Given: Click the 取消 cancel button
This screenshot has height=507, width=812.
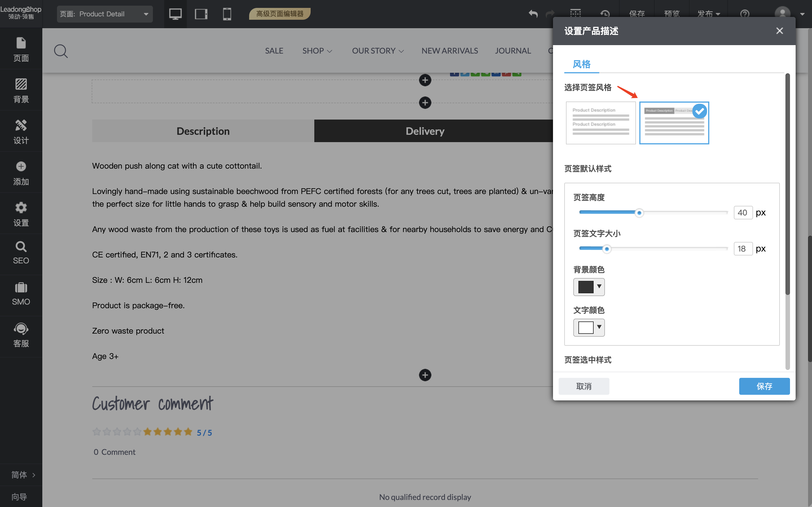Looking at the screenshot, I should coord(583,386).
